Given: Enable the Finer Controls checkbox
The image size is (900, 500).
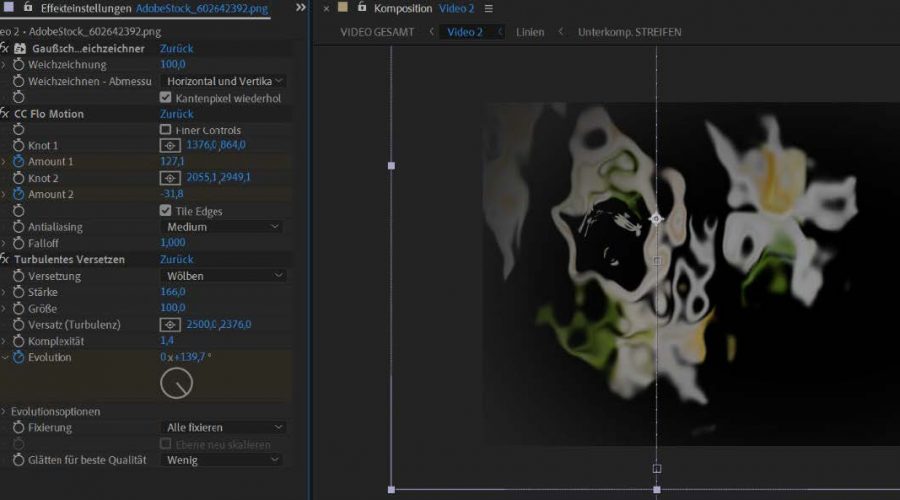Looking at the screenshot, I should (x=166, y=130).
